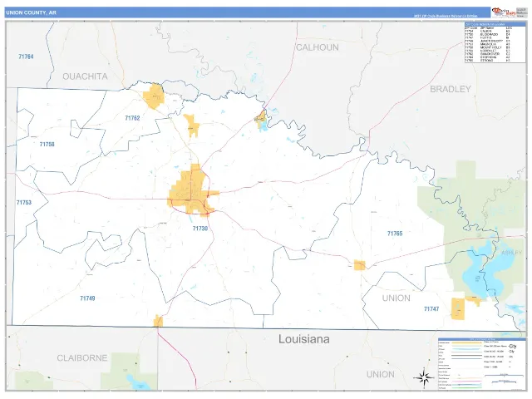Select ZIP code label 71730

pos(200,229)
